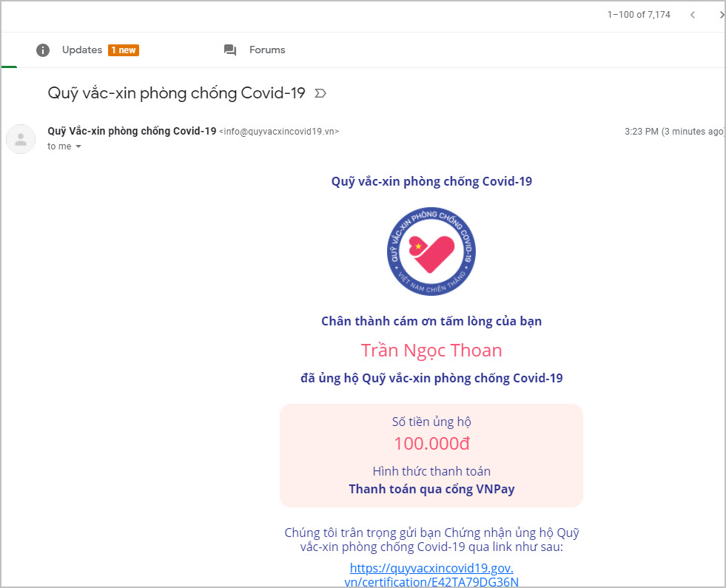Switch to the Forums tab
This screenshot has height=588, width=726.
pos(266,50)
